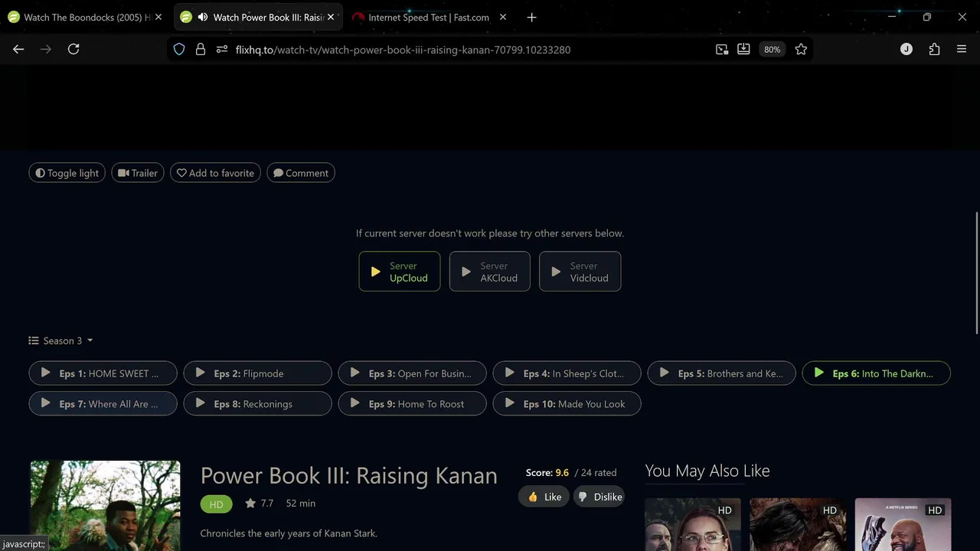Like the show with thumbs up
This screenshot has width=980, height=551.
point(544,497)
